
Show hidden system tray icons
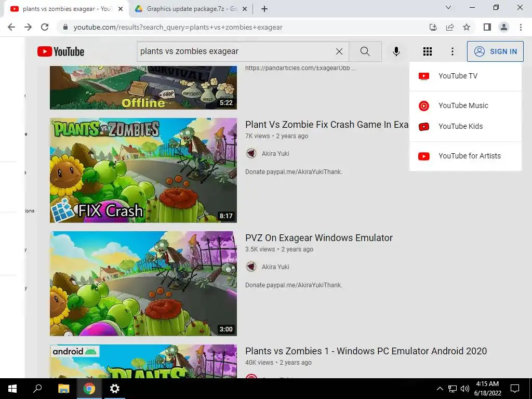click(x=440, y=389)
